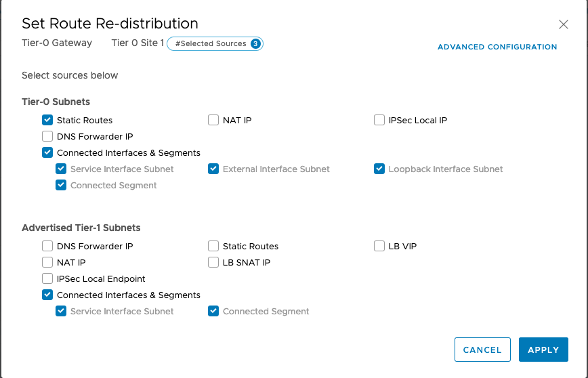Close the Set Route Re-distribution dialog
This screenshot has width=588, height=378.
point(563,24)
